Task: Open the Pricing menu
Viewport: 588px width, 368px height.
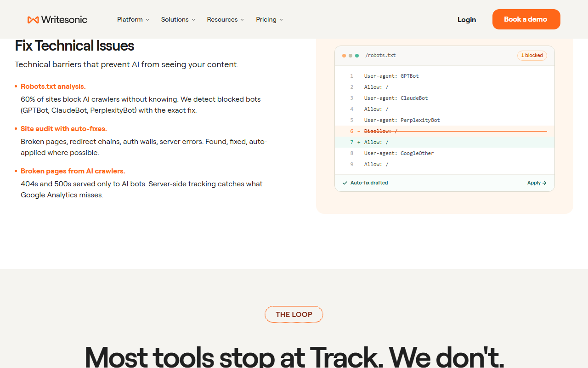Action: point(270,19)
